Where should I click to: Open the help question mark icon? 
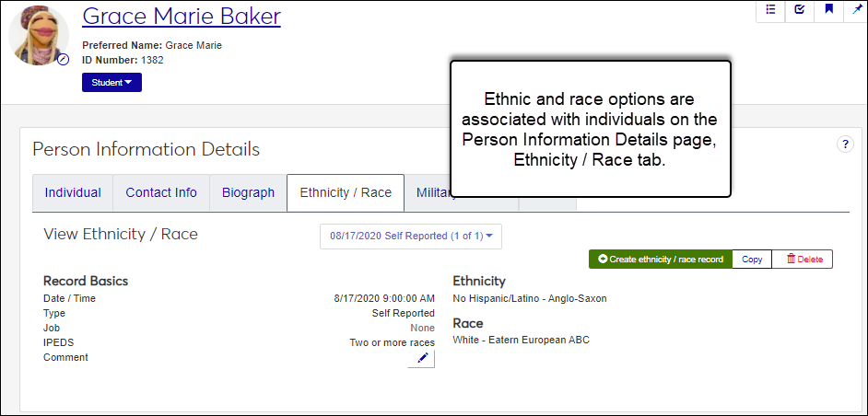pyautogui.click(x=844, y=144)
